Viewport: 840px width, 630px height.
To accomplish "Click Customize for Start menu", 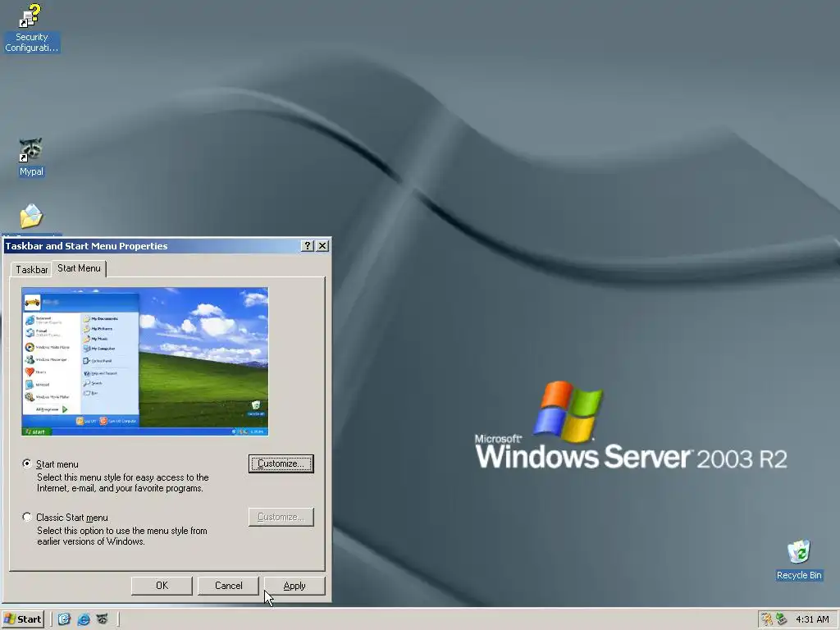I will click(x=281, y=464).
